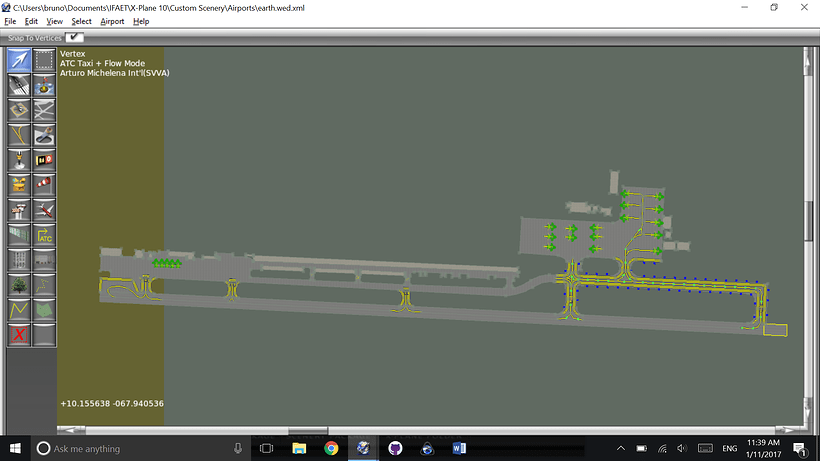Click the horizontal scrollbar right arrow
This screenshot has height=461, width=820.
(x=788, y=430)
